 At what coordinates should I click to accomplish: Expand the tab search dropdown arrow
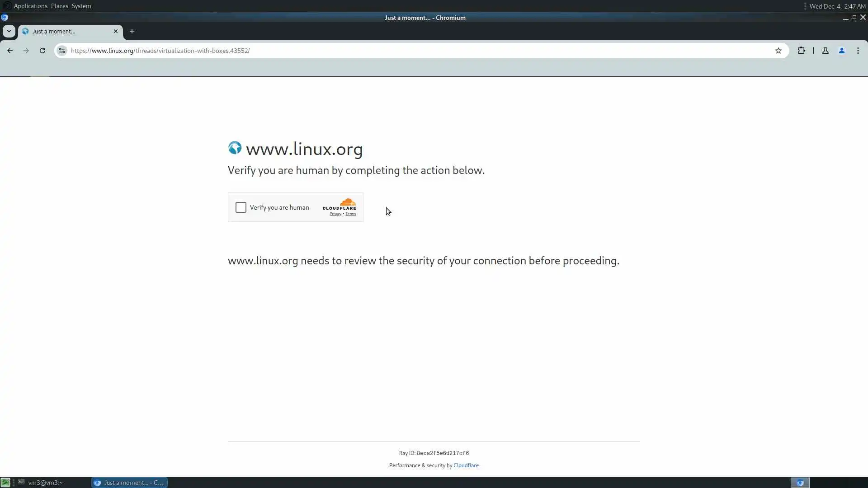pyautogui.click(x=9, y=31)
